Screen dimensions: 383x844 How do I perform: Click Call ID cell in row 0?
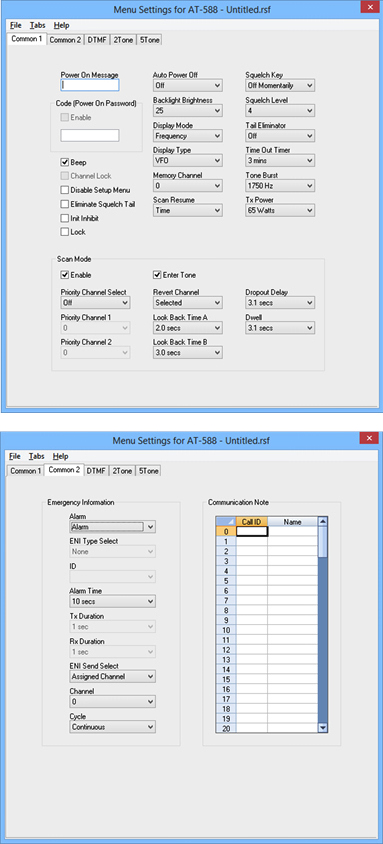(252, 531)
